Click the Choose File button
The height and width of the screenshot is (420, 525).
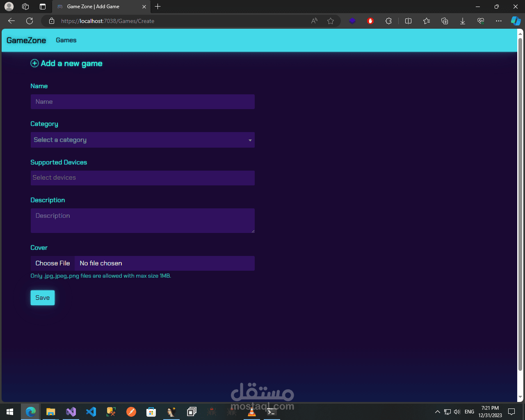[x=52, y=263]
